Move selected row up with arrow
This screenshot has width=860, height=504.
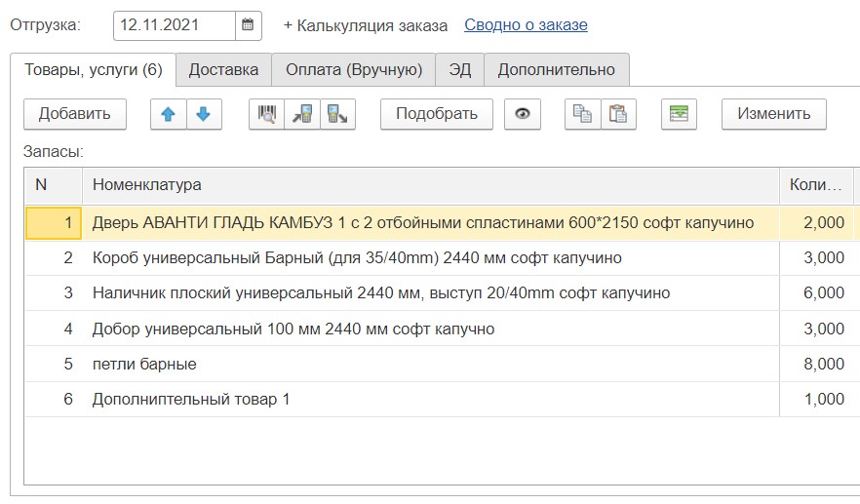tap(168, 114)
